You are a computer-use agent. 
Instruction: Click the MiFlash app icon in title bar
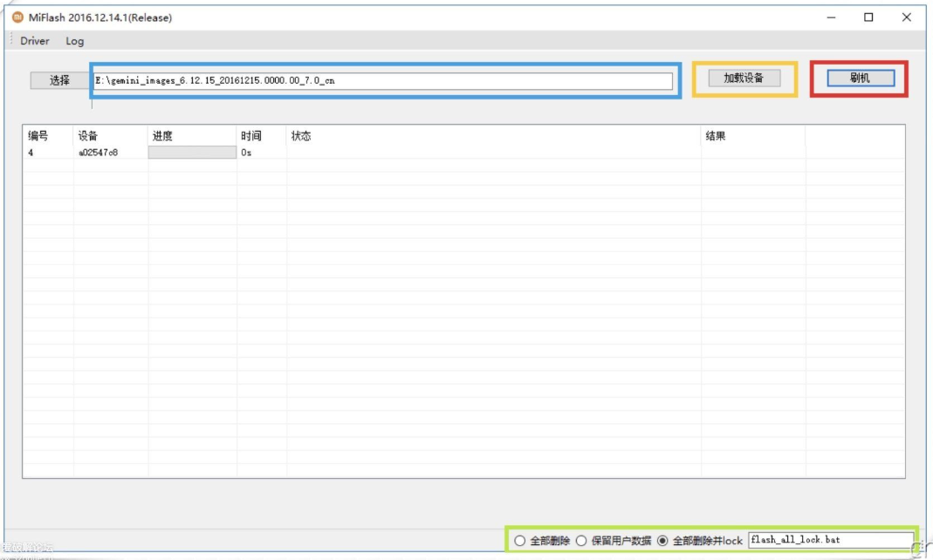(17, 17)
